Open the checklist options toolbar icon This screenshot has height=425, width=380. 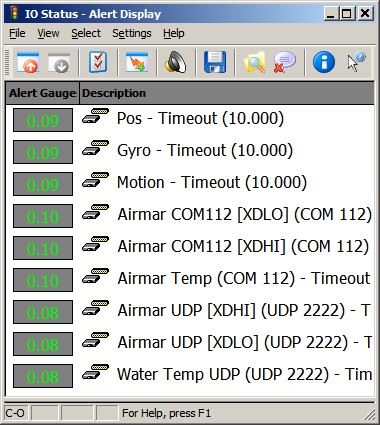(98, 62)
